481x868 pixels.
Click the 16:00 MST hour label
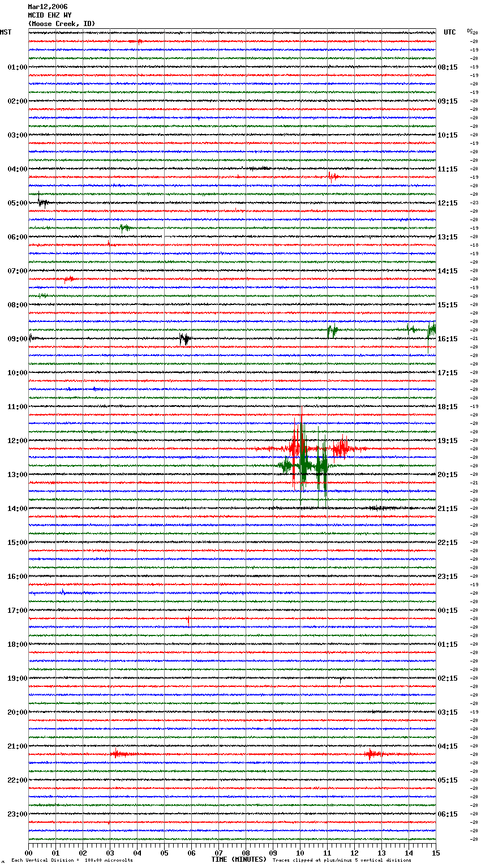click(18, 577)
